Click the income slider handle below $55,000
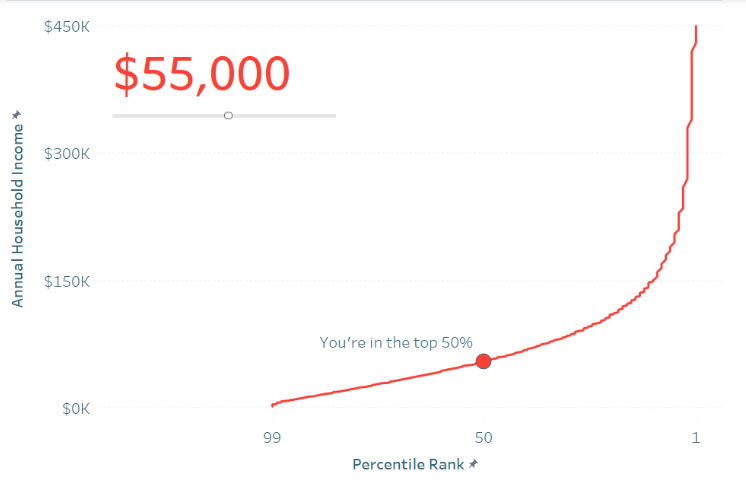Image resolution: width=746 pixels, height=487 pixels. [x=228, y=116]
